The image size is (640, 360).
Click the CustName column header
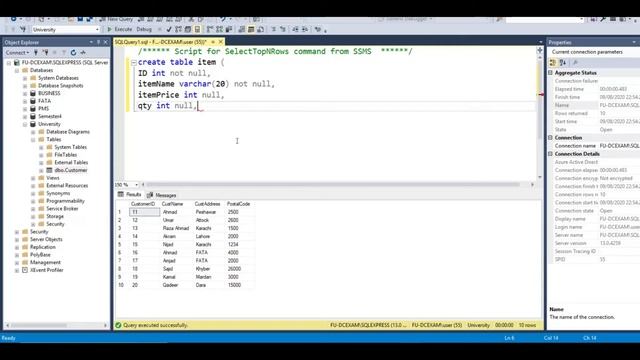(x=172, y=204)
